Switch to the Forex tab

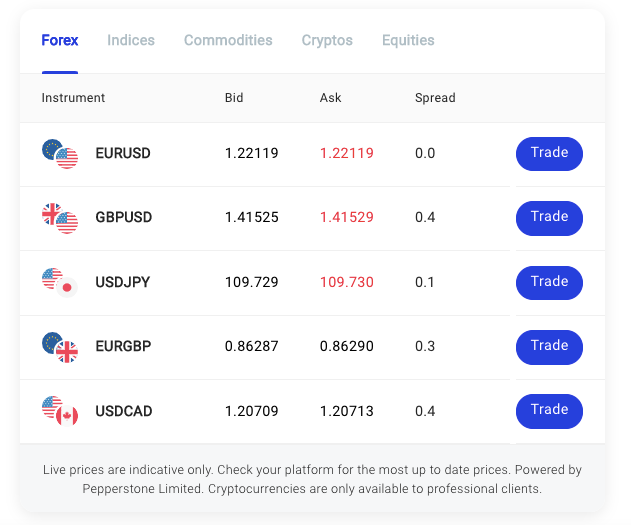point(60,41)
